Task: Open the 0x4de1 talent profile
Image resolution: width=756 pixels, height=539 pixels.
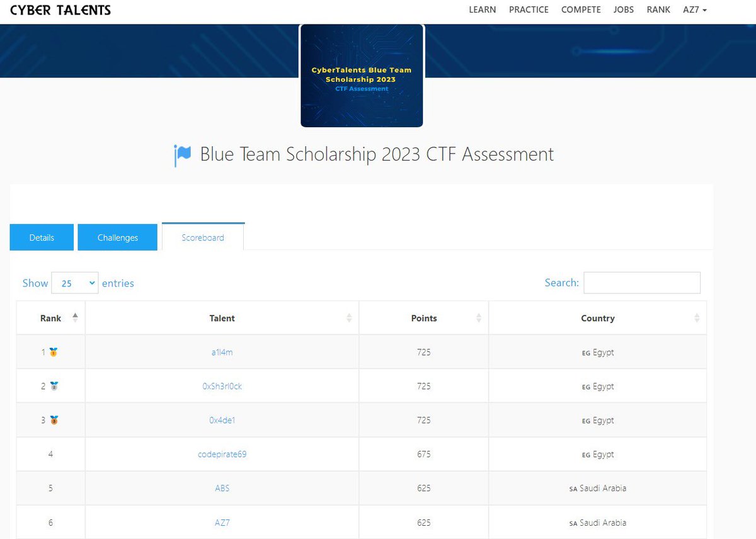Action: coord(222,420)
